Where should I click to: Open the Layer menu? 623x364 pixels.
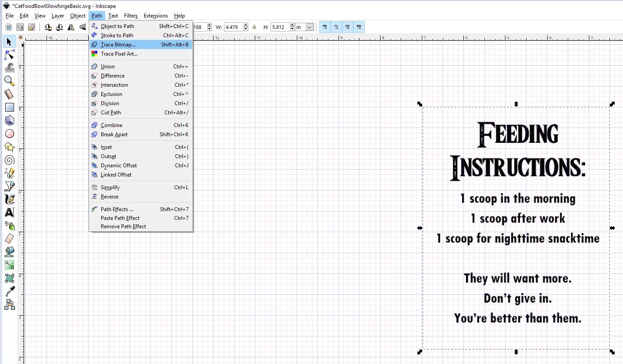click(x=58, y=16)
